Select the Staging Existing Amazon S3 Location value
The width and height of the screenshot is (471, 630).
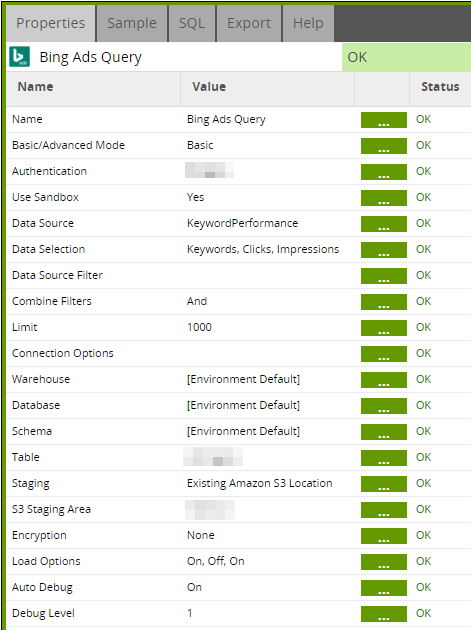[x=260, y=483]
